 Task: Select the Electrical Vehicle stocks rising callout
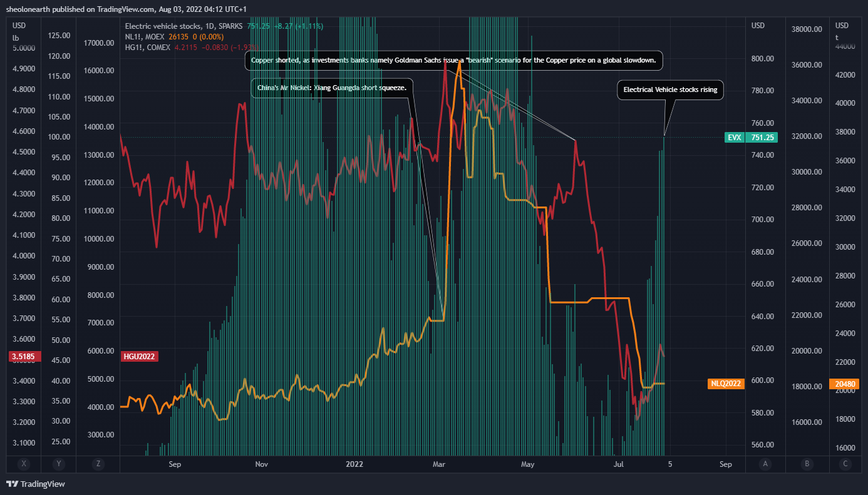(x=670, y=90)
